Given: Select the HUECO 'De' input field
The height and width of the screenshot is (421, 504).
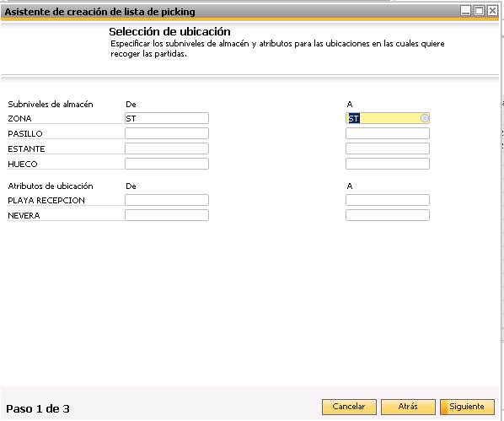Looking at the screenshot, I should click(167, 164).
